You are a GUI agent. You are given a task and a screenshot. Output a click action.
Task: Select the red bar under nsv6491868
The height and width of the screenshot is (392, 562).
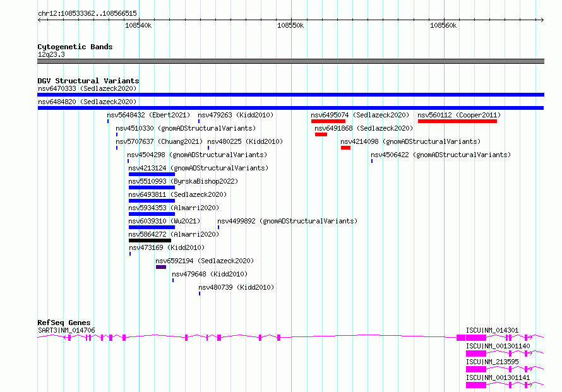point(321,134)
